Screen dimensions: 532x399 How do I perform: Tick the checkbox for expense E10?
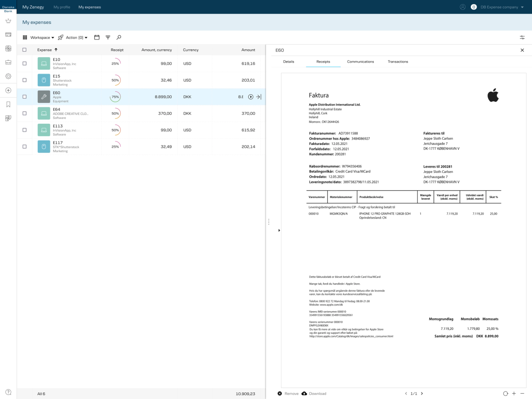pyautogui.click(x=24, y=63)
